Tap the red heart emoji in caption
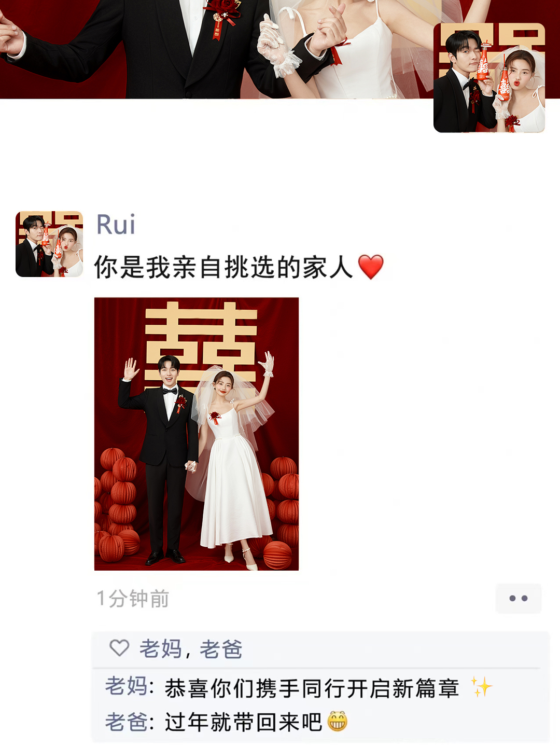Screen dimensions: 560x747 coord(371,267)
